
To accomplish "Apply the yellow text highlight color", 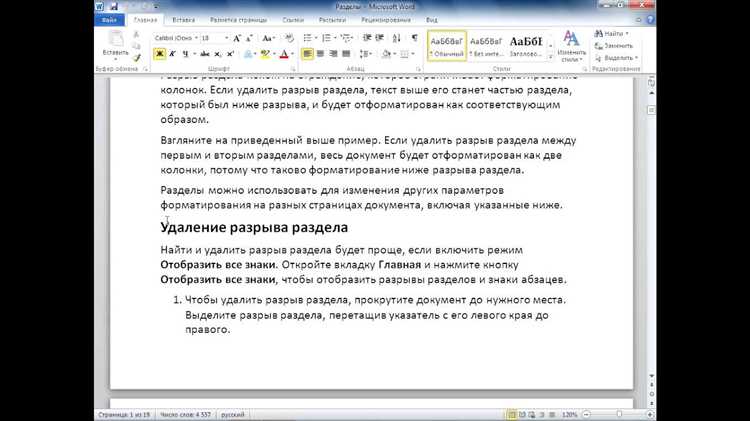I will click(264, 54).
